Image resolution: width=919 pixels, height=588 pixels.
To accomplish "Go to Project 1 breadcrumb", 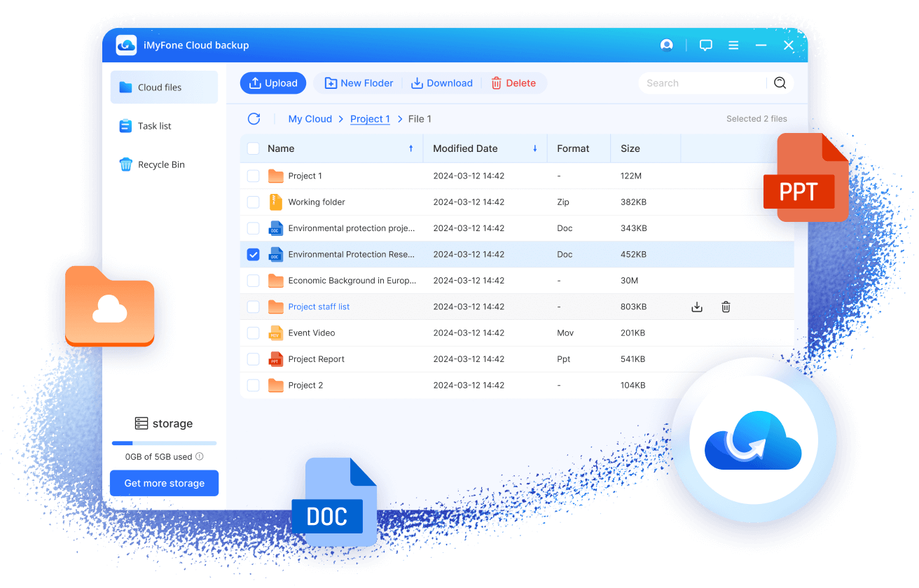I will coord(371,119).
